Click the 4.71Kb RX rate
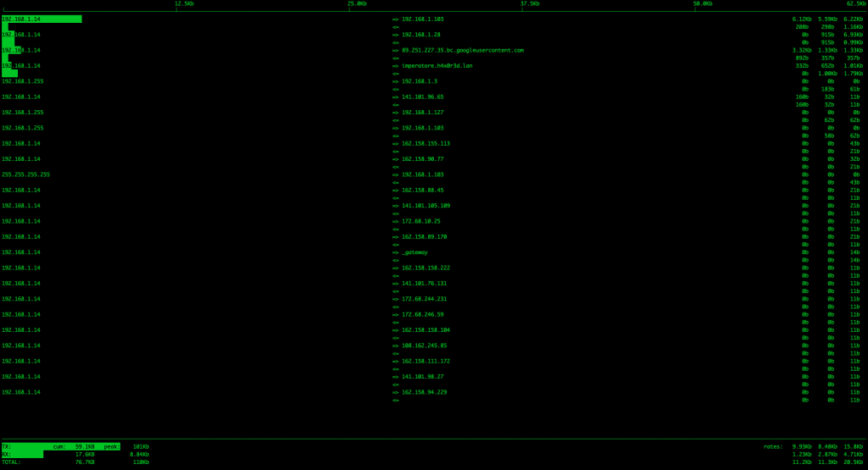Screen dimensions: 868x470 pos(853,455)
